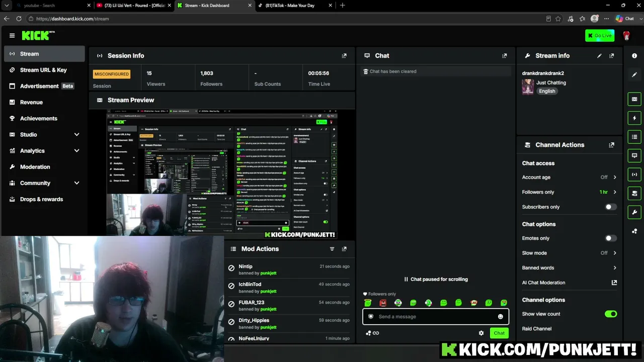Open Account age options chevron
This screenshot has height=362, width=644.
[615, 177]
